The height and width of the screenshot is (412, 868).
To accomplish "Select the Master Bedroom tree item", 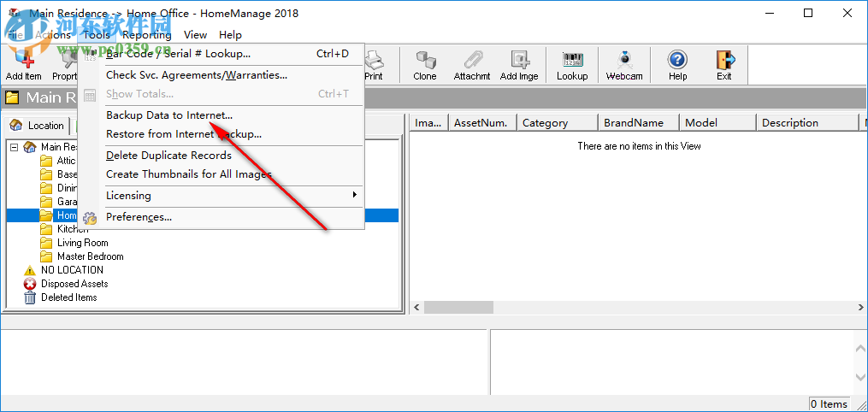I will 91,256.
